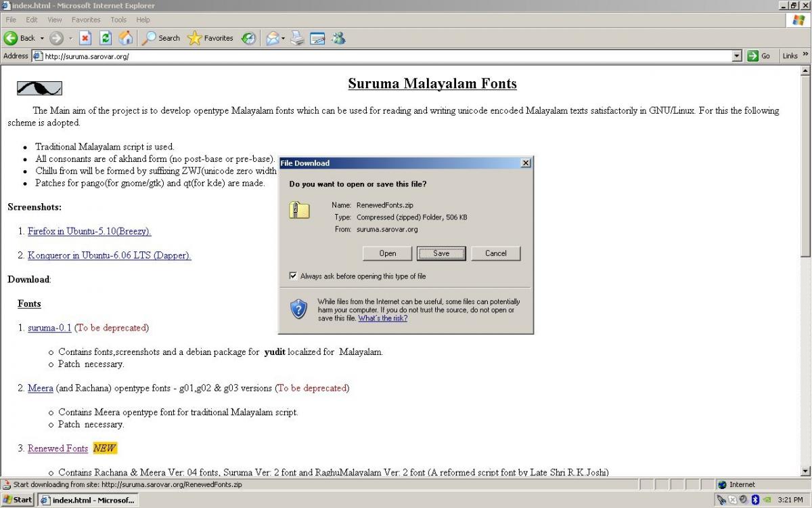Toggle Always ask before opening checkbox
812x508 pixels.
293,276
